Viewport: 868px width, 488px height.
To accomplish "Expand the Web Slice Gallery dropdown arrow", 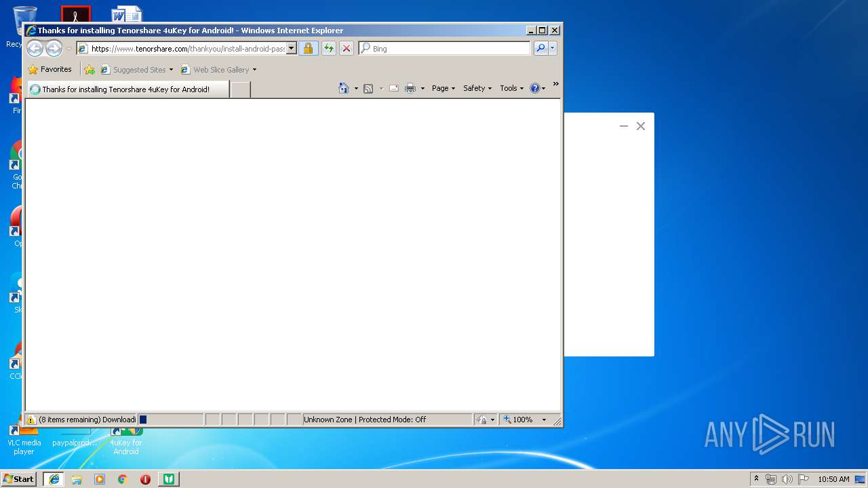I will click(x=255, y=70).
